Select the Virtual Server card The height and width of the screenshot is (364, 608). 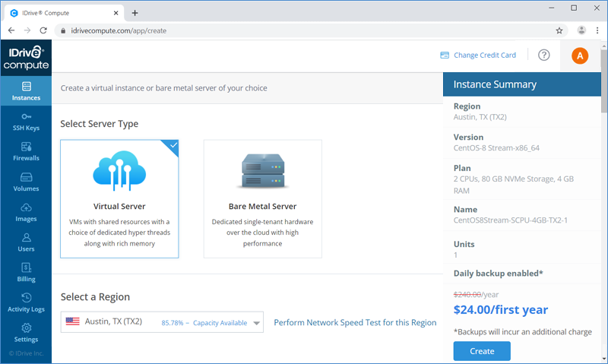(x=119, y=199)
